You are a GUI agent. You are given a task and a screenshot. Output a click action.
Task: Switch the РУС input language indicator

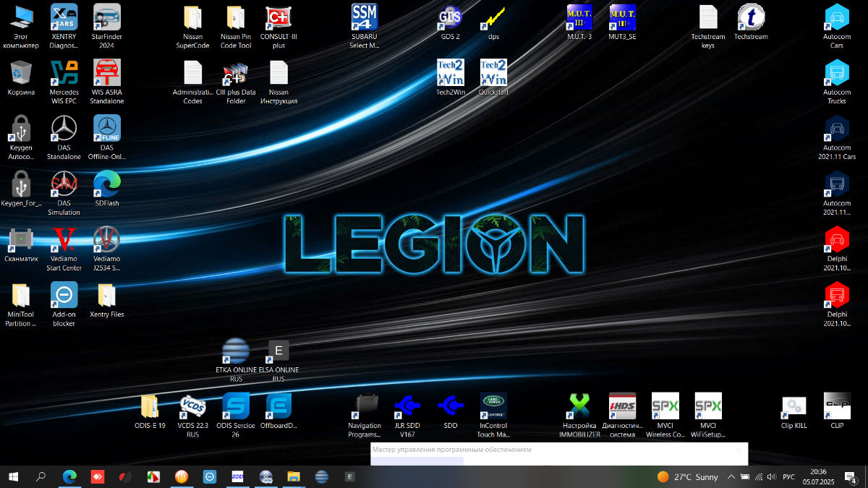pos(789,476)
